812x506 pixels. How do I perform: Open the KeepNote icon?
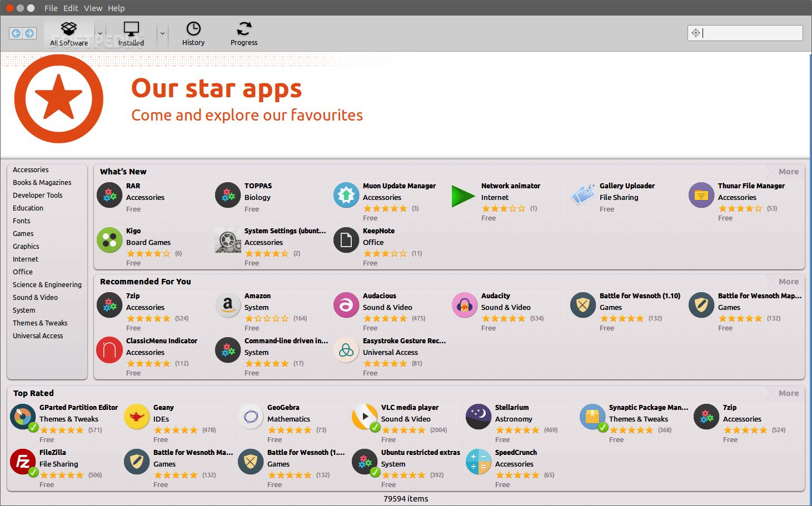point(346,241)
